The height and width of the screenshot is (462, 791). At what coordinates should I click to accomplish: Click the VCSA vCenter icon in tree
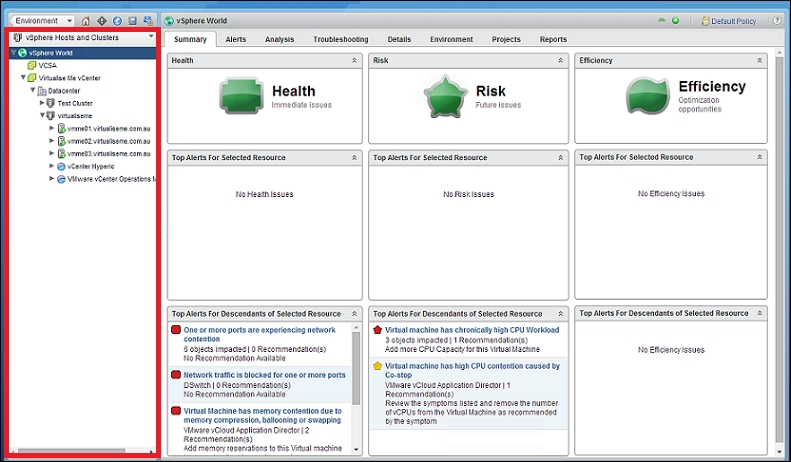click(x=32, y=65)
